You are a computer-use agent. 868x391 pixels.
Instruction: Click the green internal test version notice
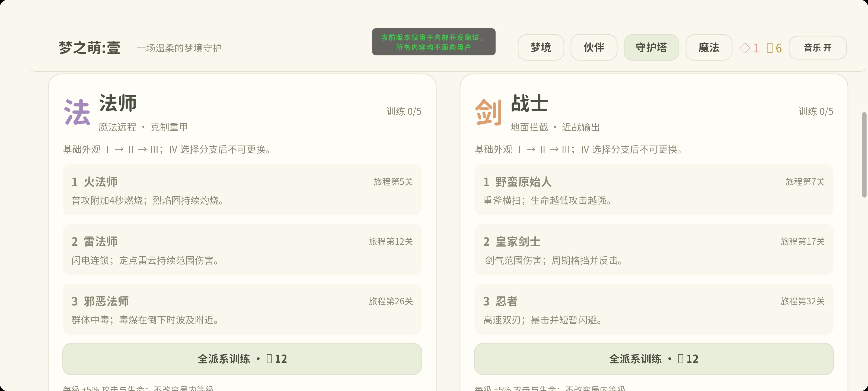tap(434, 42)
